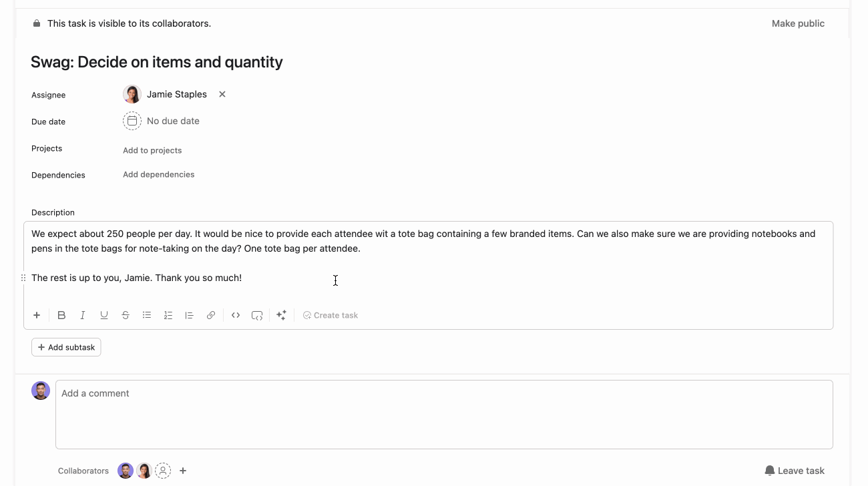The width and height of the screenshot is (868, 486).
Task: Click Add to projects
Action: 152,150
